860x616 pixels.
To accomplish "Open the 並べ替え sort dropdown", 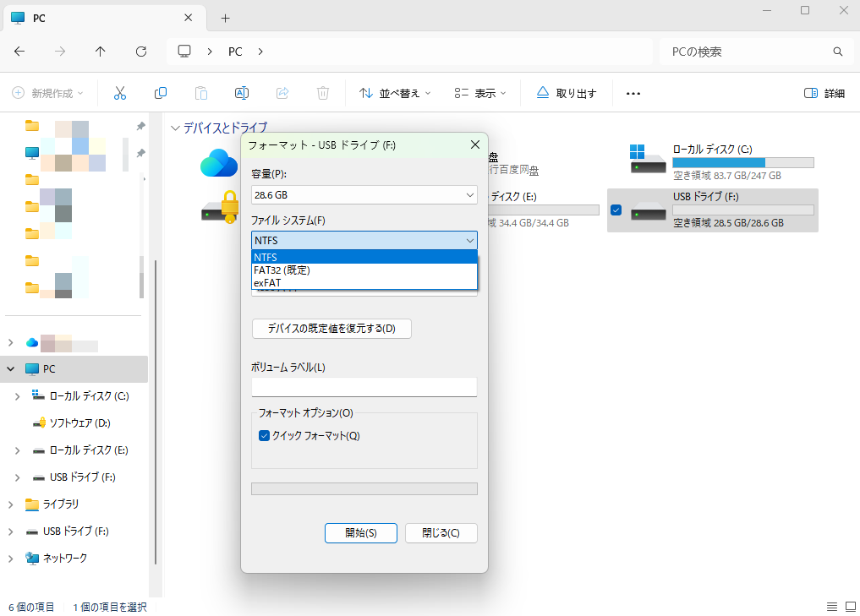I will pos(395,93).
